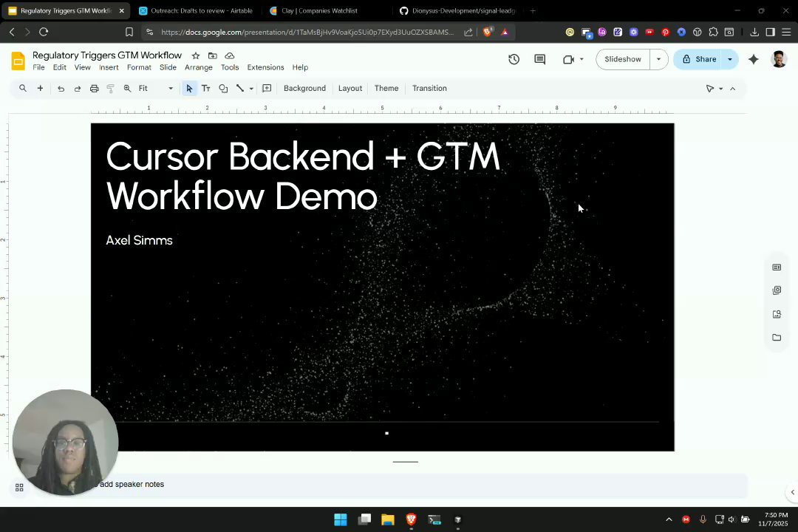Open the editing mode pointer dropdown

714,89
